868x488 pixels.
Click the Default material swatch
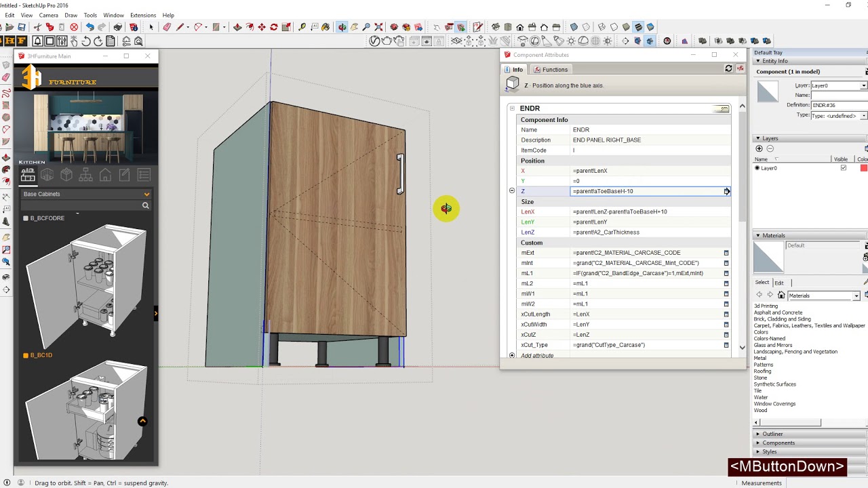(768, 256)
